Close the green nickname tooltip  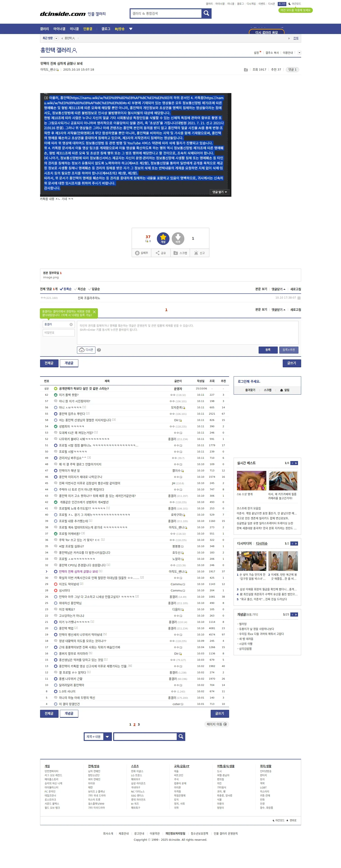94,312
